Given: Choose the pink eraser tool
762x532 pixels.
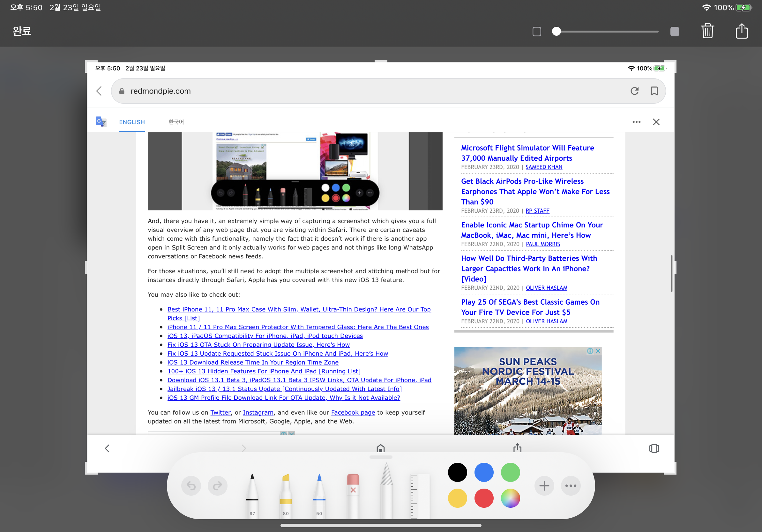Looking at the screenshot, I should coord(353,494).
